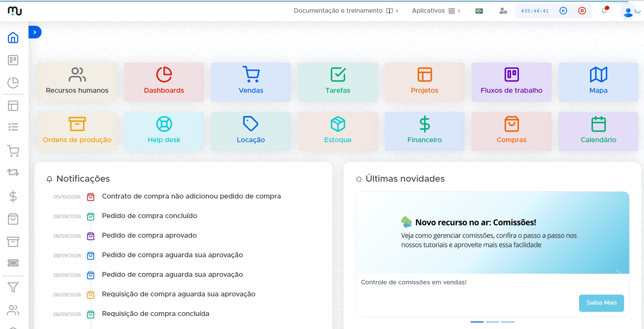Click the user status icon in header

click(503, 11)
